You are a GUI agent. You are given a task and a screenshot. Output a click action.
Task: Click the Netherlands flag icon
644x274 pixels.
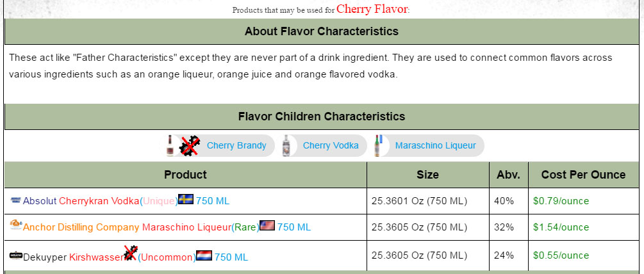tap(204, 256)
